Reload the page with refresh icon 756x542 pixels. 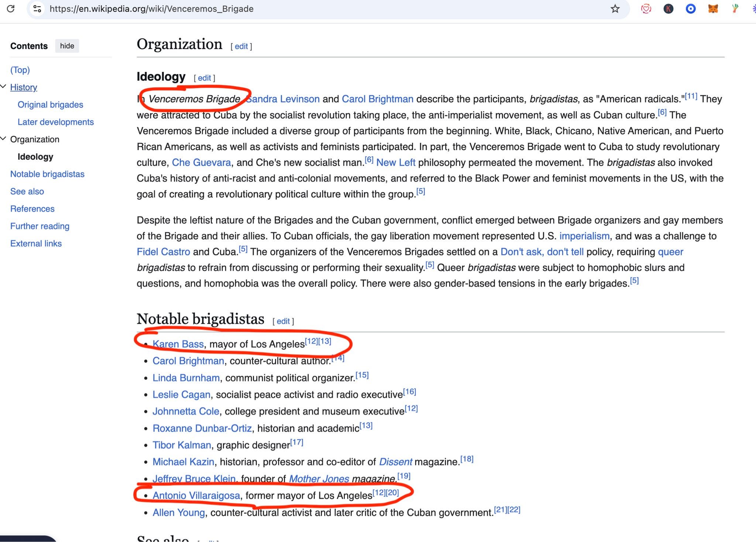pos(11,8)
